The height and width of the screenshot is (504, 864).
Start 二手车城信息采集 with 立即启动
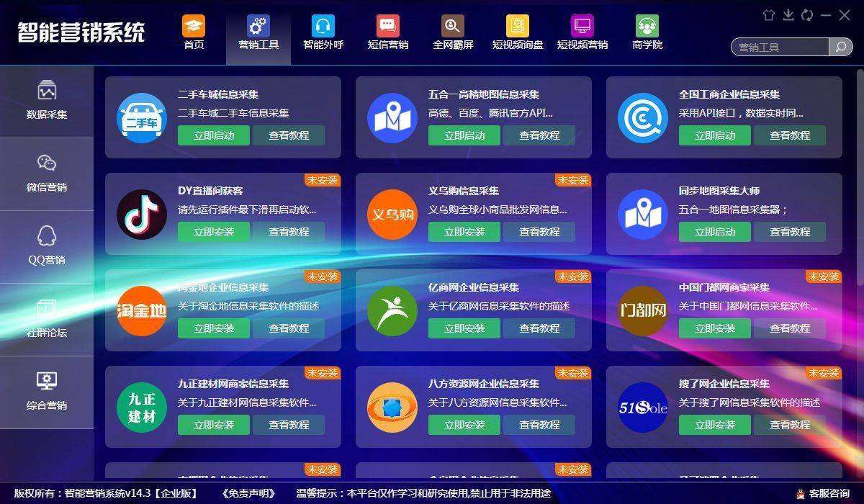[x=214, y=135]
